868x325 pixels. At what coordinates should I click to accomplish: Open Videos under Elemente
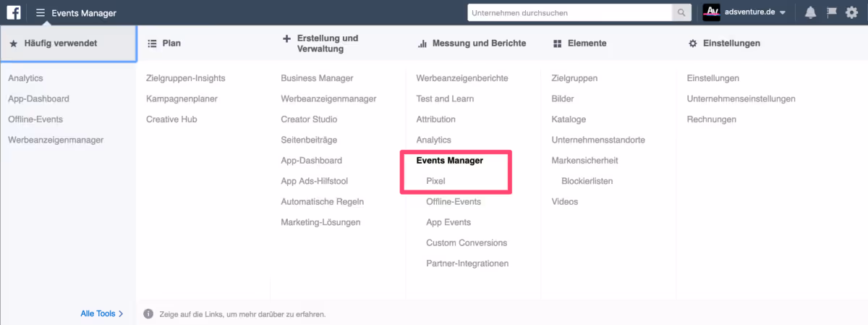tap(565, 202)
